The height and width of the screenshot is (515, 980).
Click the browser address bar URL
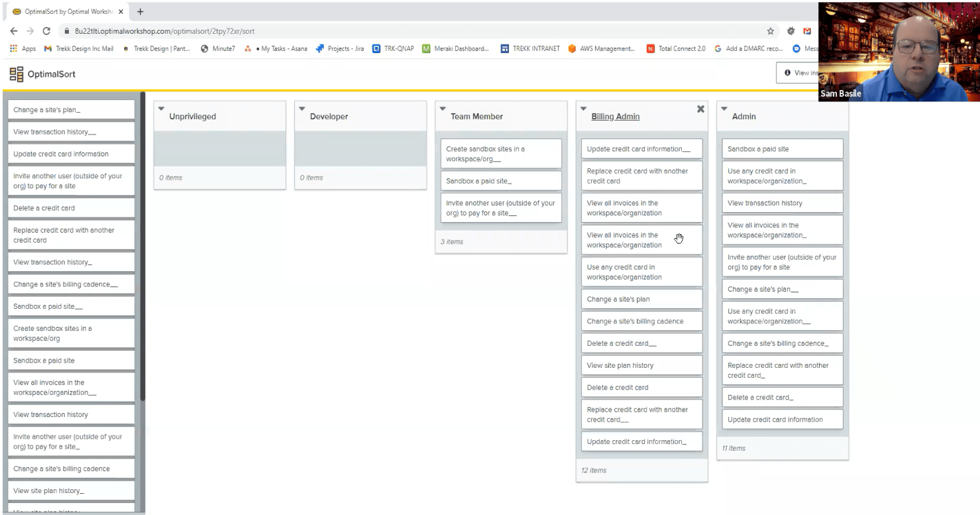(x=164, y=31)
